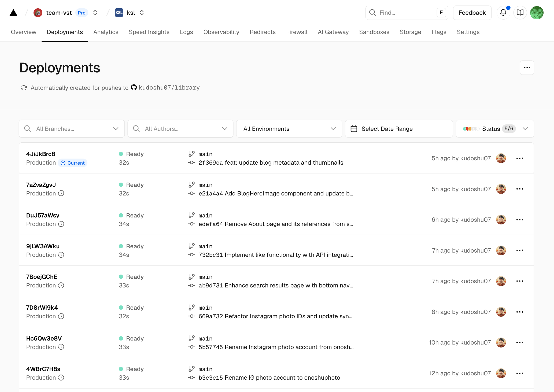Go to the Firewall tab
This screenshot has width=554, height=392.
[297, 32]
